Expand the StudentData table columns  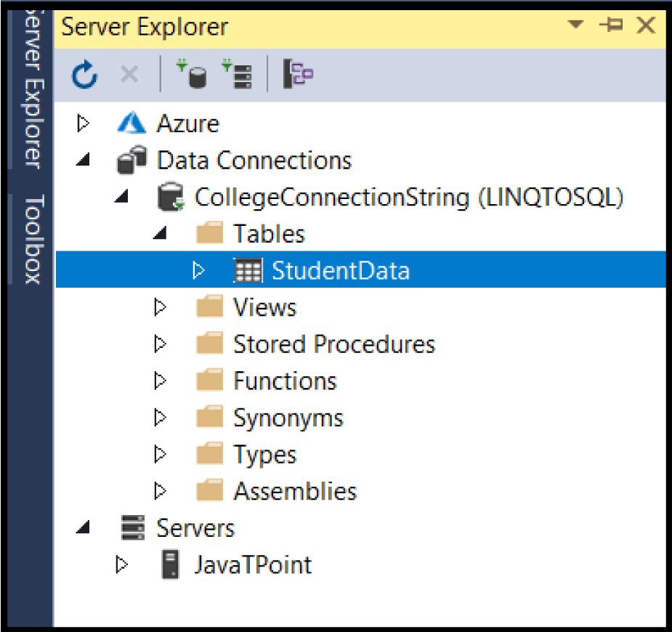[198, 271]
